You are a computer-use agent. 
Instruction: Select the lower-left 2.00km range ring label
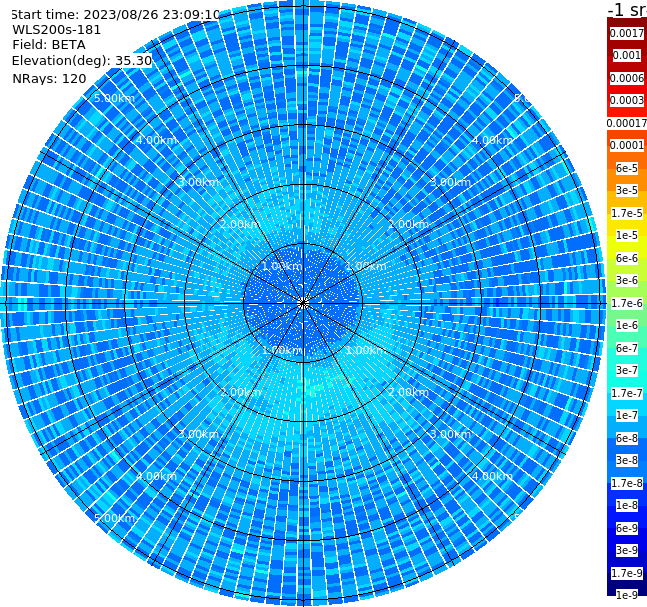241,392
